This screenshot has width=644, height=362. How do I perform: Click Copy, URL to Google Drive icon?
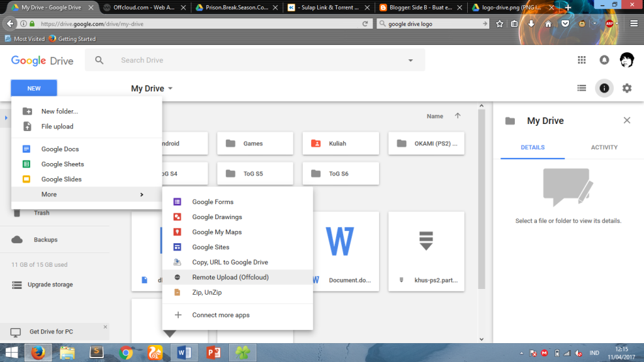tap(177, 262)
